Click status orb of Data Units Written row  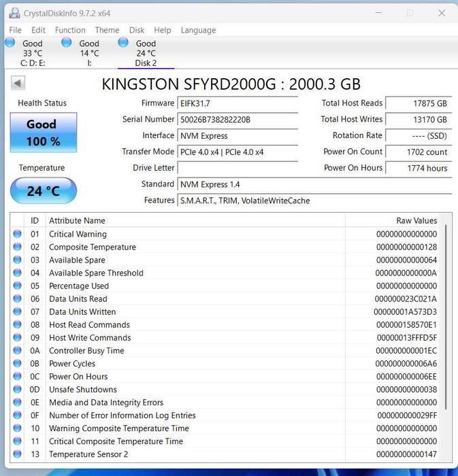point(17,311)
